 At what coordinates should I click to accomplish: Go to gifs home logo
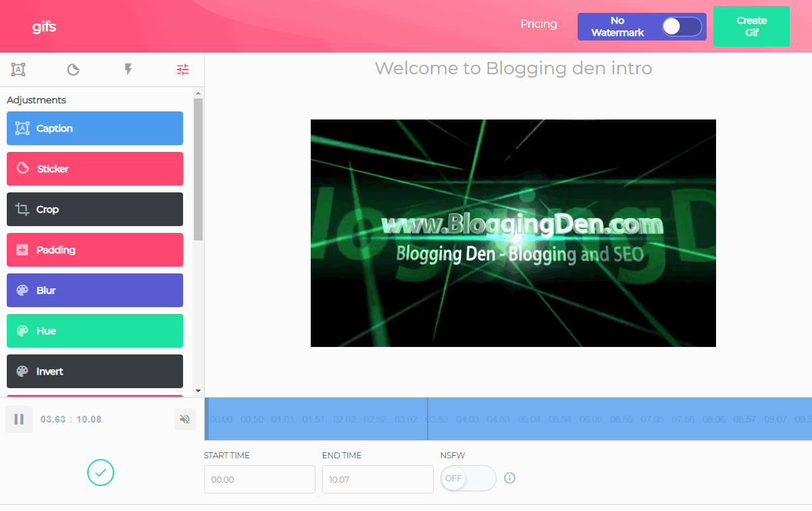coord(44,27)
